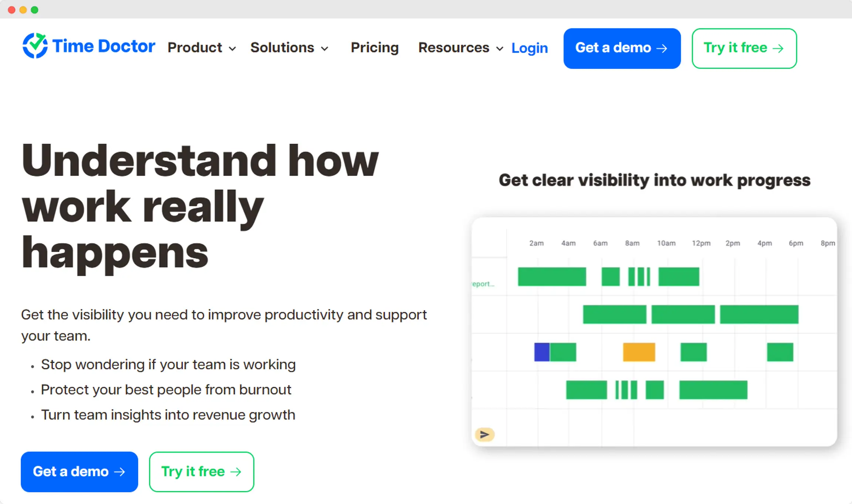Click the blue Get a demo button near page bottom
Image resolution: width=852 pixels, height=504 pixels.
[x=79, y=471]
